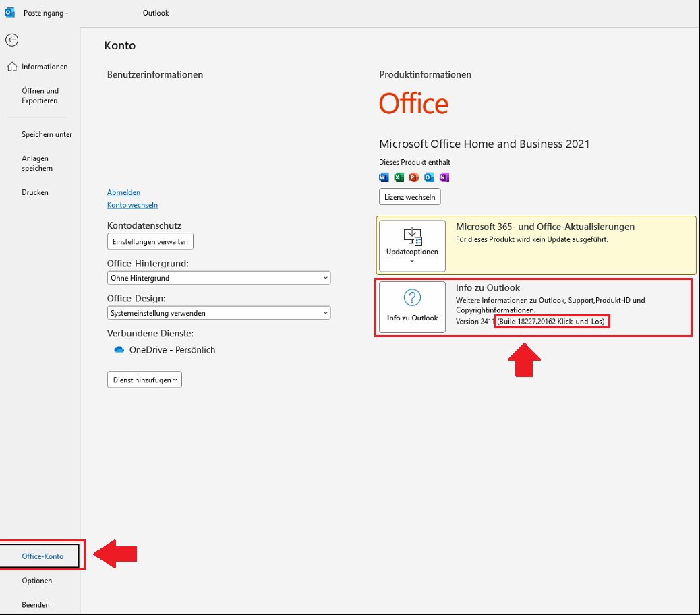Screen dimensions: 700x615
Task: Click the Einstellungen verwalten button
Action: [x=150, y=241]
